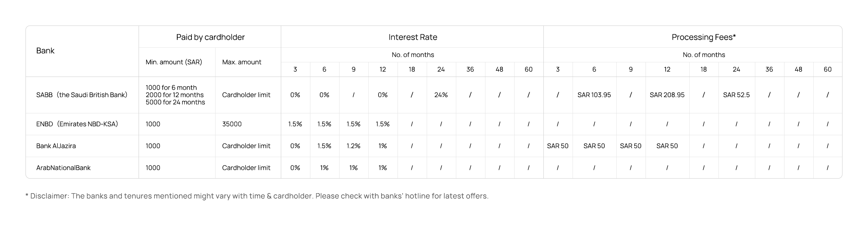Screen dimensions: 868x226
Task: Click the 35000 max amount cell
Action: pos(232,124)
